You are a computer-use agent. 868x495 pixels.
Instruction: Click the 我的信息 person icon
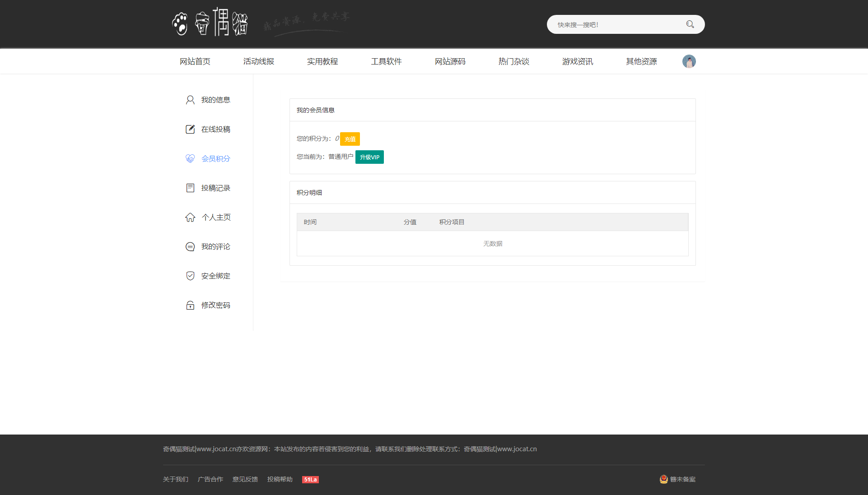tap(190, 100)
